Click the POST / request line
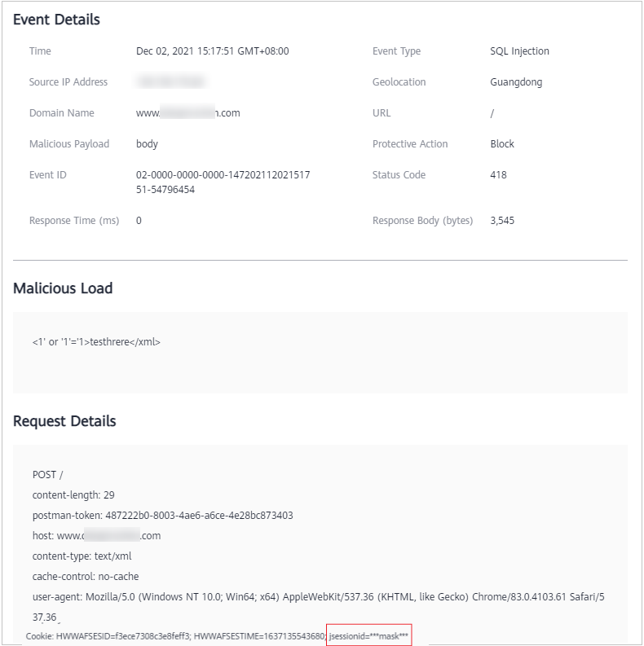 (47, 475)
